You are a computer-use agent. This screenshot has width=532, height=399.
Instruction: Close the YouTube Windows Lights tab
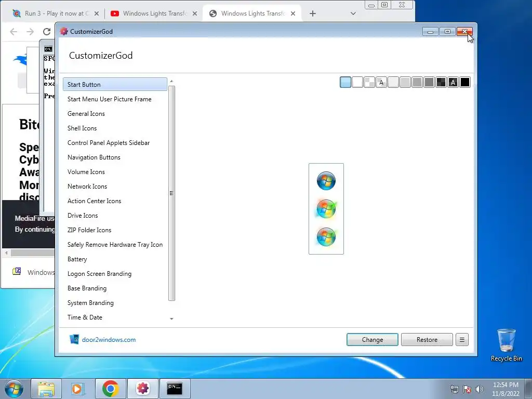pyautogui.click(x=195, y=14)
